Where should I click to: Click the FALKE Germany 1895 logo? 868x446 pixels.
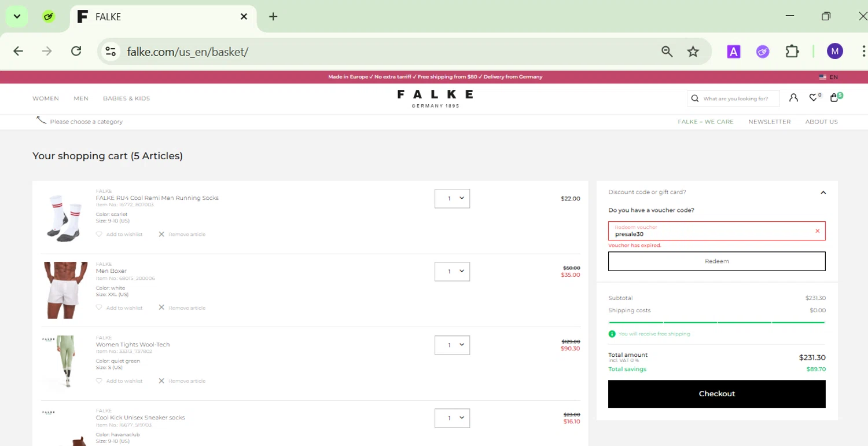[x=435, y=98]
